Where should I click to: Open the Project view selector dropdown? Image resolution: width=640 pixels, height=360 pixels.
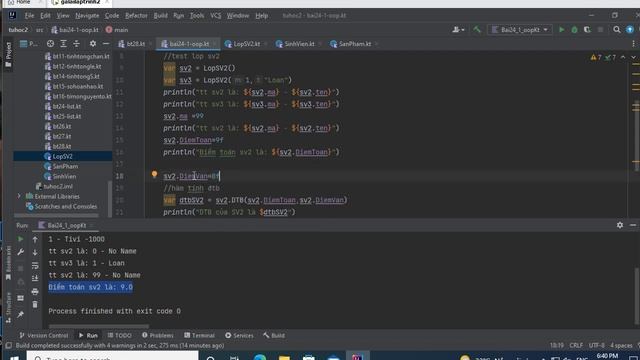pyautogui.click(x=29, y=44)
